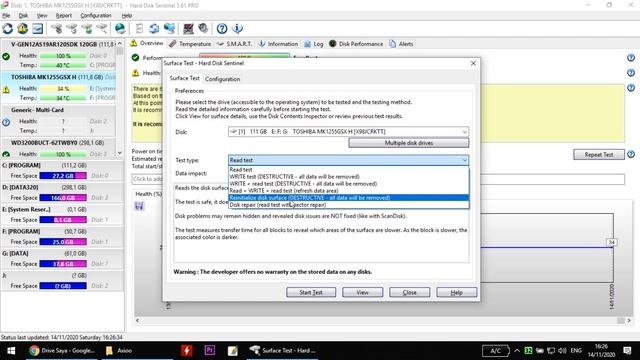Viewport: 640px width, 360px height.
Task: Choose Disk repair option
Action: click(x=348, y=205)
